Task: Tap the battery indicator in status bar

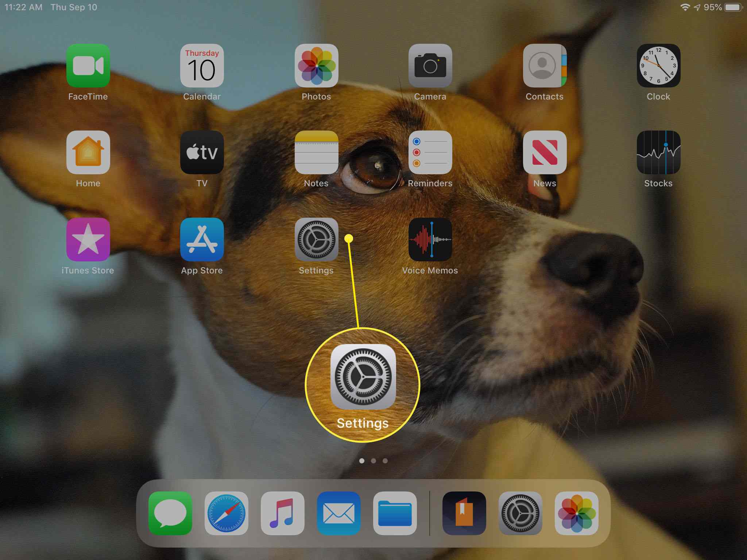Action: 734,7
